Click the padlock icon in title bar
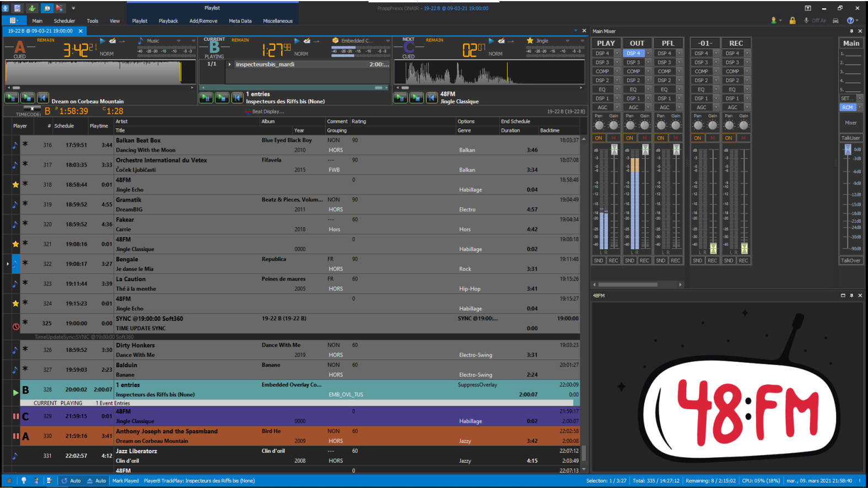The image size is (868, 488). 792,20
